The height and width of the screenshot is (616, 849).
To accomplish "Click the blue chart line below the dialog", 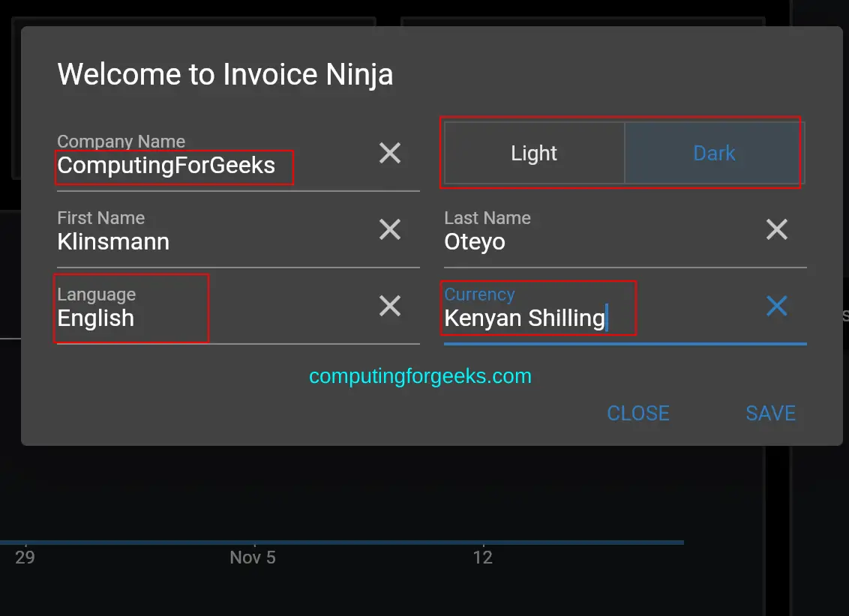I will [x=337, y=541].
